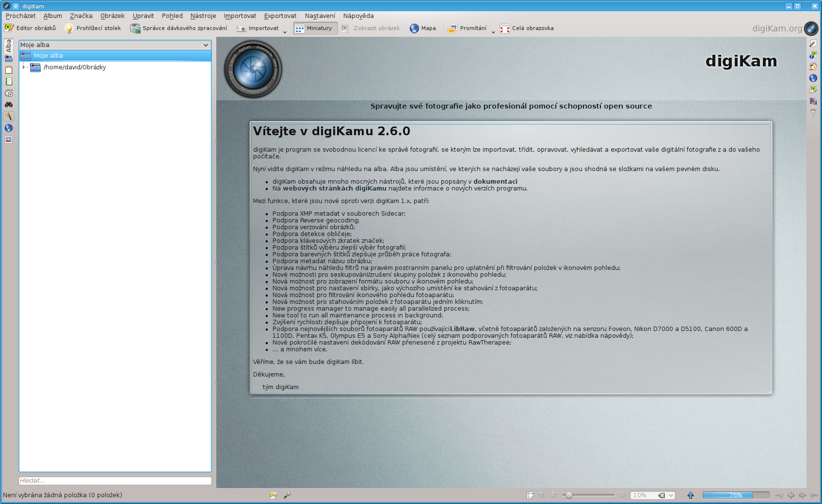This screenshot has width=822, height=504.
Task: Open the Nástroje menu
Action: click(203, 16)
